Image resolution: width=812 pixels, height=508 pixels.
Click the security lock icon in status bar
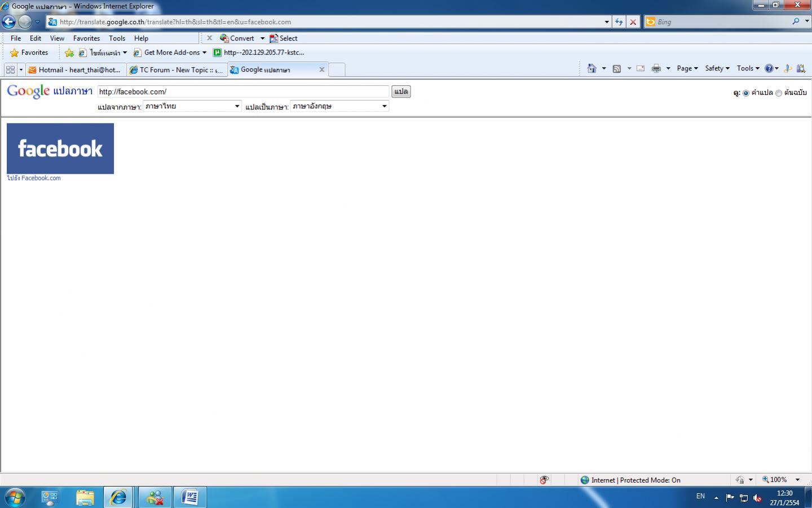(740, 480)
